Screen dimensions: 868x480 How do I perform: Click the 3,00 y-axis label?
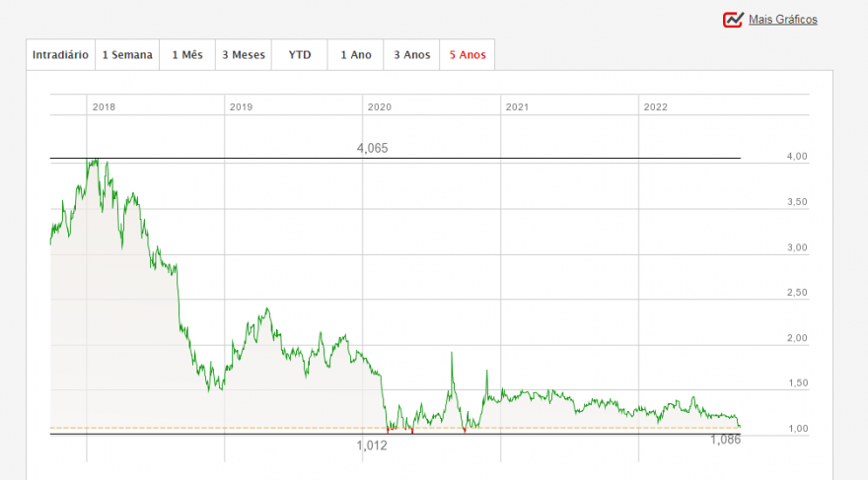coord(797,247)
